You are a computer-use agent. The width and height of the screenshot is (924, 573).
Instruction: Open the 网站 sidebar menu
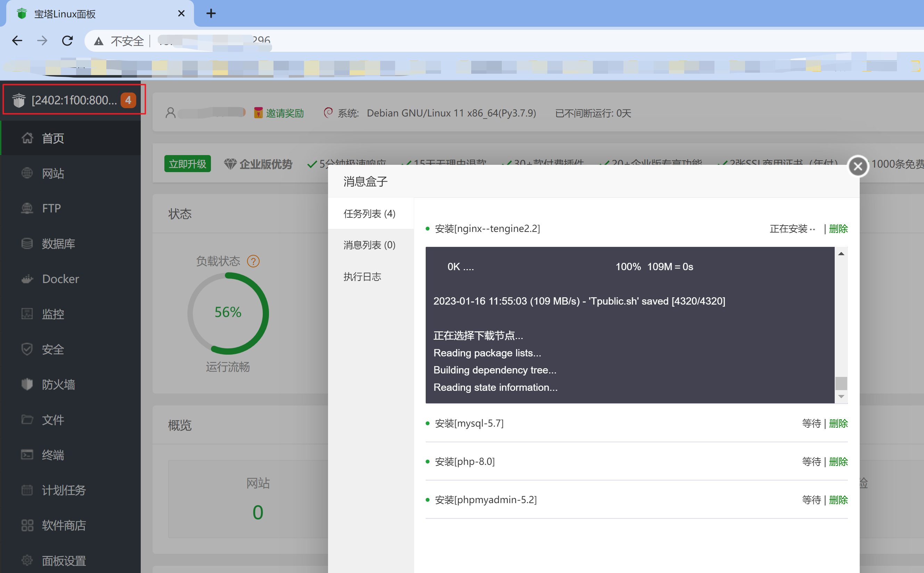click(x=71, y=173)
